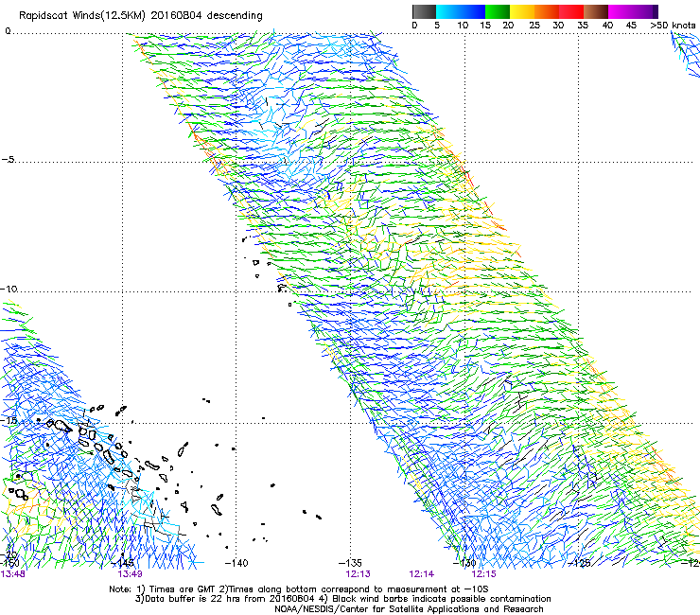Click the note about 'Data buffer is 22 hrs'
The width and height of the screenshot is (700, 615).
342,599
